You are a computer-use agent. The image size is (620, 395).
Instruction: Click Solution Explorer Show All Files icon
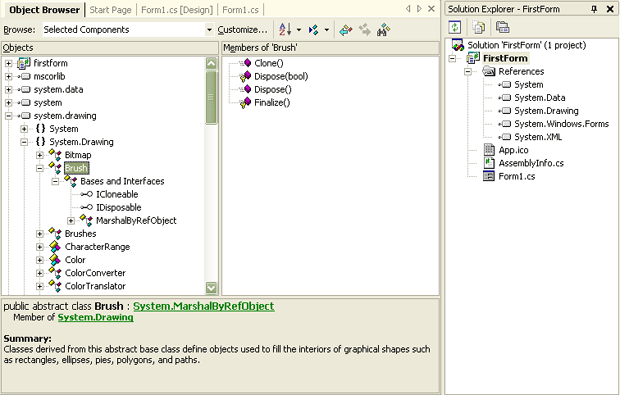tap(479, 27)
